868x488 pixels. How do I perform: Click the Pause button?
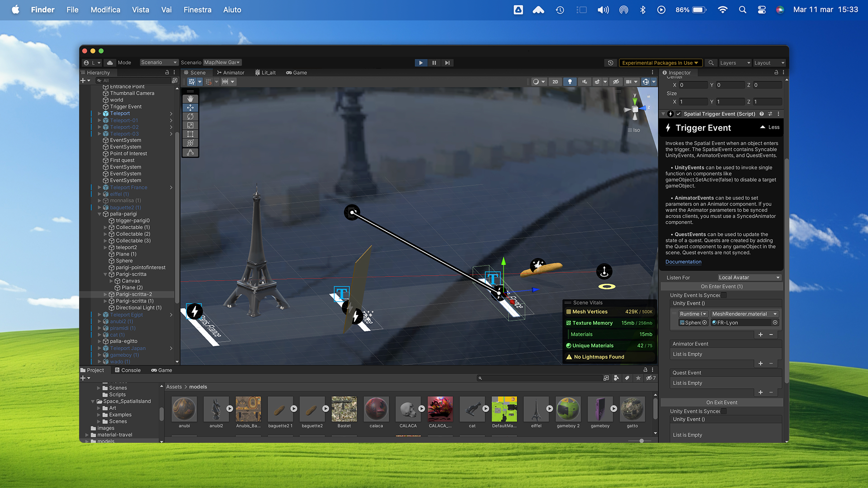[x=434, y=63]
